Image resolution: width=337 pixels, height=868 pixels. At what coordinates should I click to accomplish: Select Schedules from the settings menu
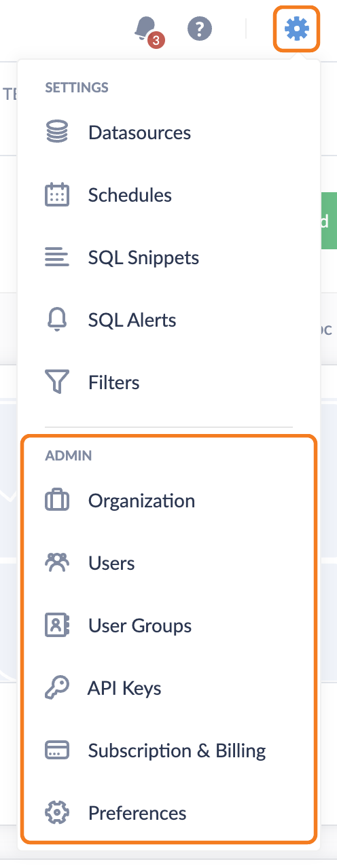168,195
